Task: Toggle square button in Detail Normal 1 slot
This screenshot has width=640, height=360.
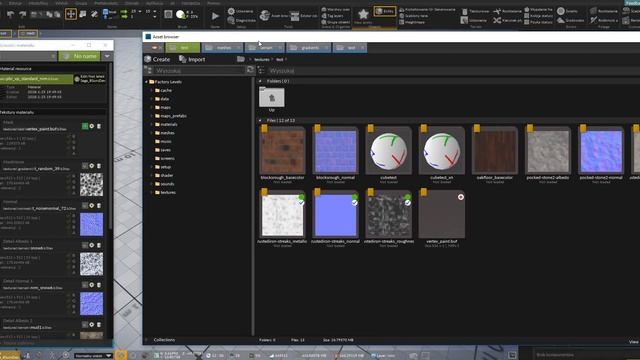Action: coord(85,284)
